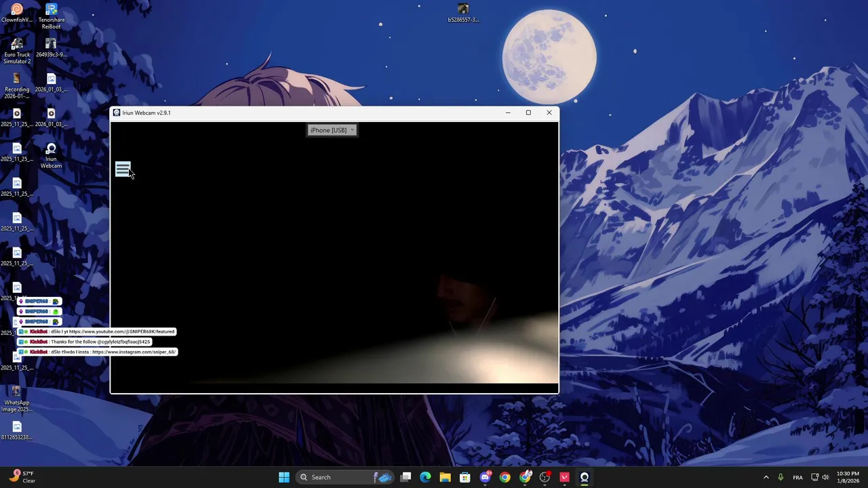Open network settings from system tray
This screenshot has width=868, height=488.
(x=814, y=477)
